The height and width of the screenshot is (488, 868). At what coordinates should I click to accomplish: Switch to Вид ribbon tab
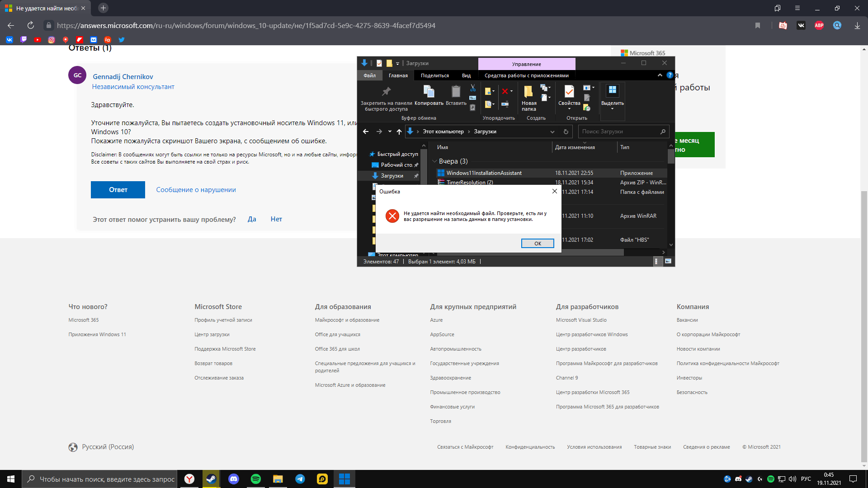coord(466,75)
